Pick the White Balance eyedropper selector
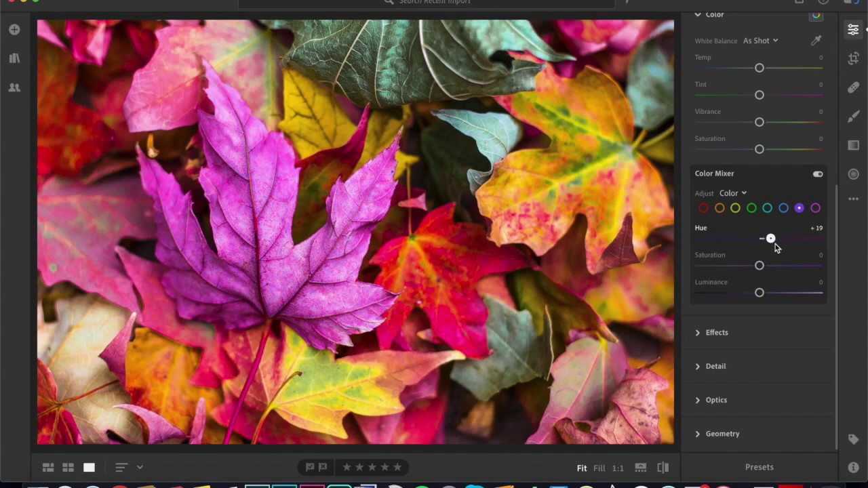The height and width of the screenshot is (488, 868). click(x=816, y=41)
